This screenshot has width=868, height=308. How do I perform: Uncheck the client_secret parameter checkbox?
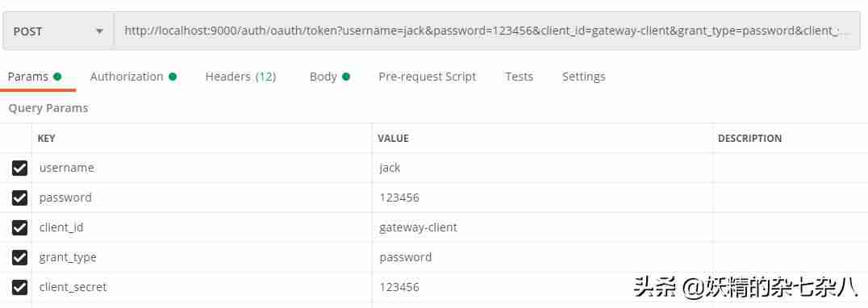coord(19,288)
